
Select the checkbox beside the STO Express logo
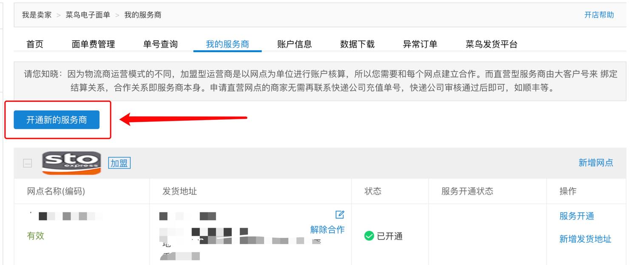point(26,163)
